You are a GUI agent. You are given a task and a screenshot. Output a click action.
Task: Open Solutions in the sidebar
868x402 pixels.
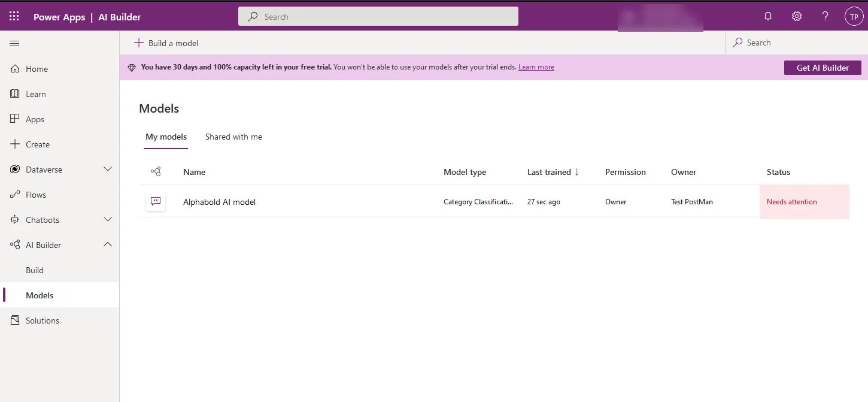(x=60, y=321)
